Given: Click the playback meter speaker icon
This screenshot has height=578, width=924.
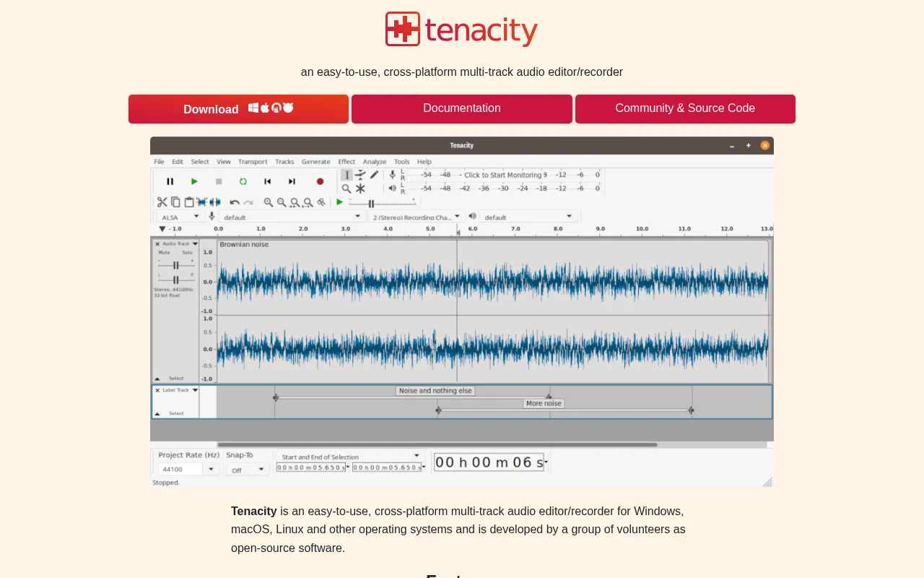Looking at the screenshot, I should (x=393, y=188).
